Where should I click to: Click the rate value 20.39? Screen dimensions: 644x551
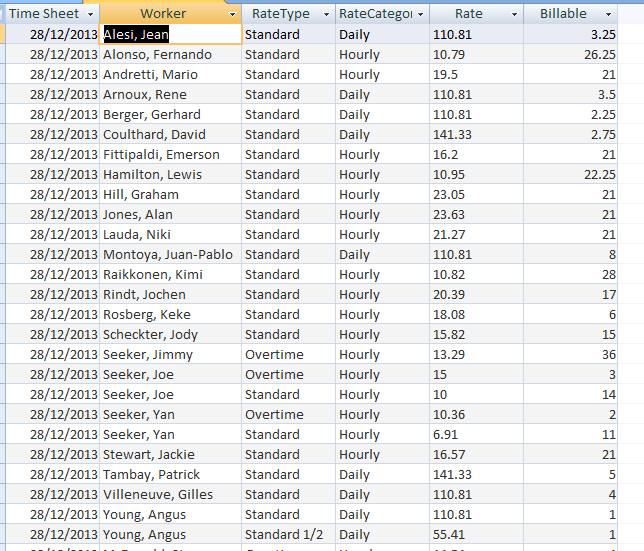[476, 294]
